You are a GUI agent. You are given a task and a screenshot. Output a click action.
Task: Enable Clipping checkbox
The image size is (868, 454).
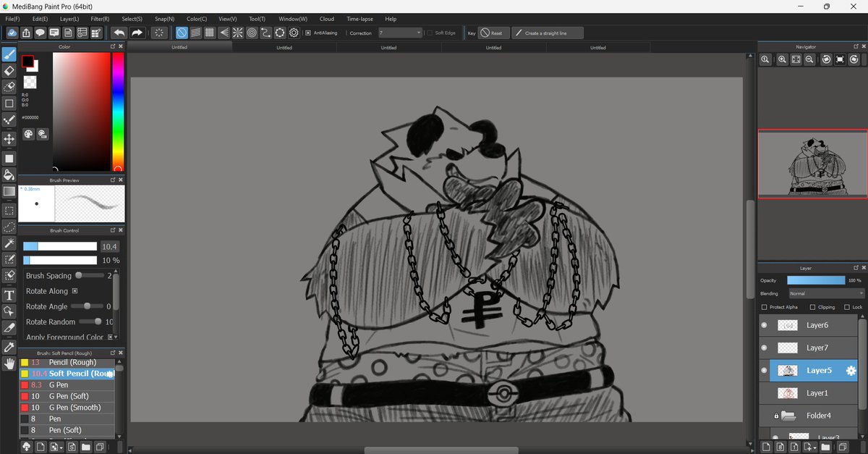pyautogui.click(x=812, y=307)
